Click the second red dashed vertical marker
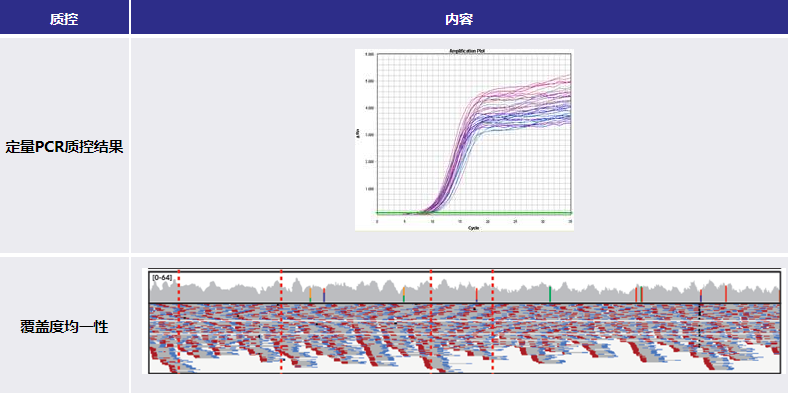The height and width of the screenshot is (393, 790). click(x=281, y=321)
